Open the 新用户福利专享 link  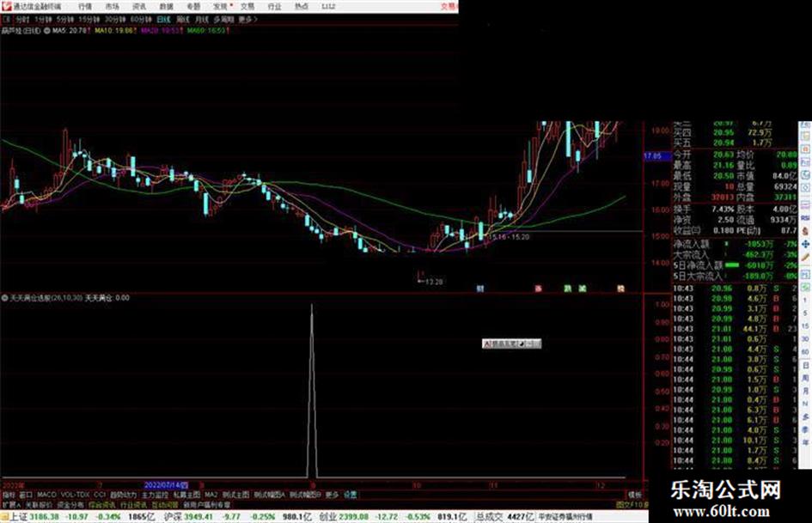[x=206, y=505]
